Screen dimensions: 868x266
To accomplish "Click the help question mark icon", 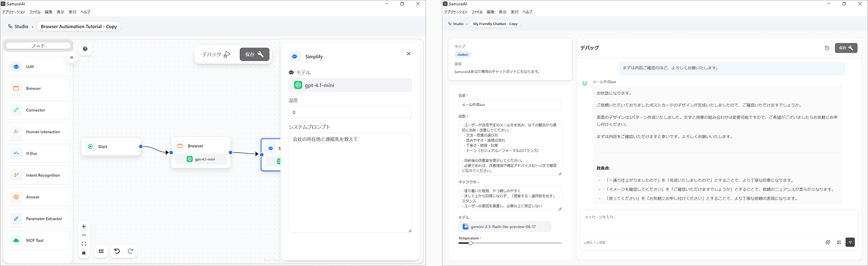I will 85,49.
